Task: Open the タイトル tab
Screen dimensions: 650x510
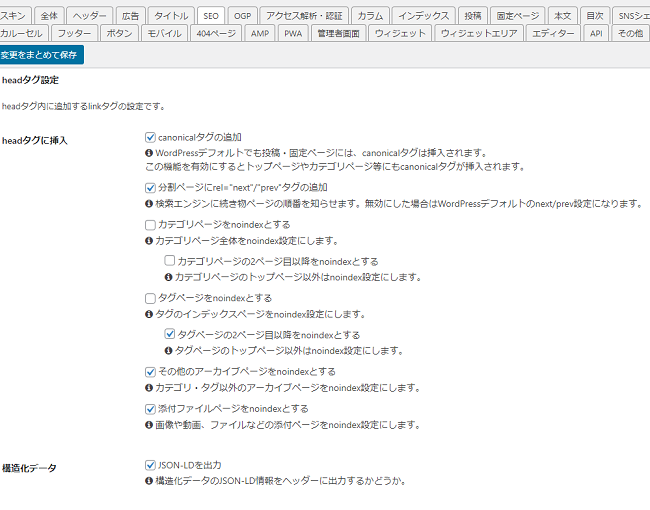Action: 171,16
